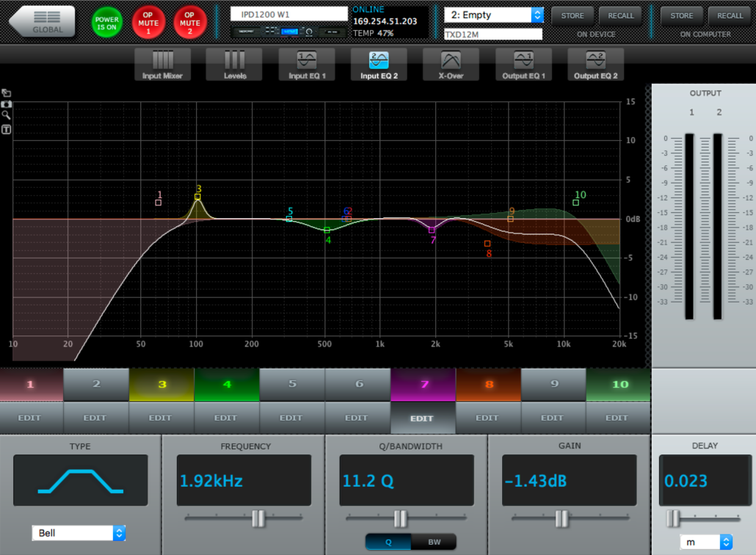Switch to Input EQ 2 page
The height and width of the screenshot is (555, 756).
point(379,65)
